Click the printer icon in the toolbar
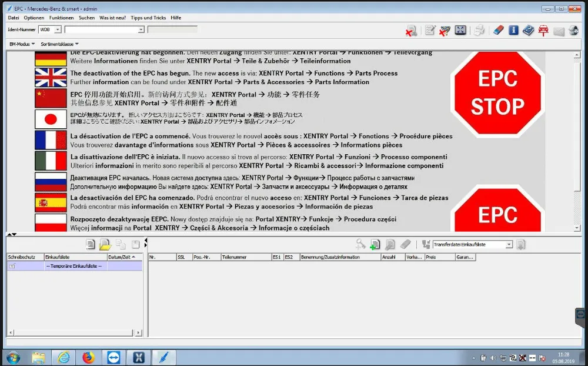Image resolution: width=588 pixels, height=366 pixels. point(479,30)
